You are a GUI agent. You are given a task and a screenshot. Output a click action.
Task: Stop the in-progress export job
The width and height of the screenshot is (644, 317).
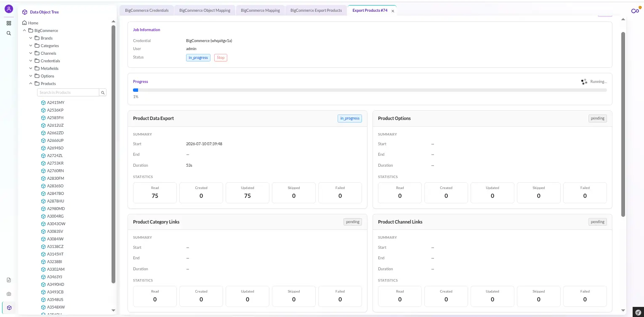[221, 58]
